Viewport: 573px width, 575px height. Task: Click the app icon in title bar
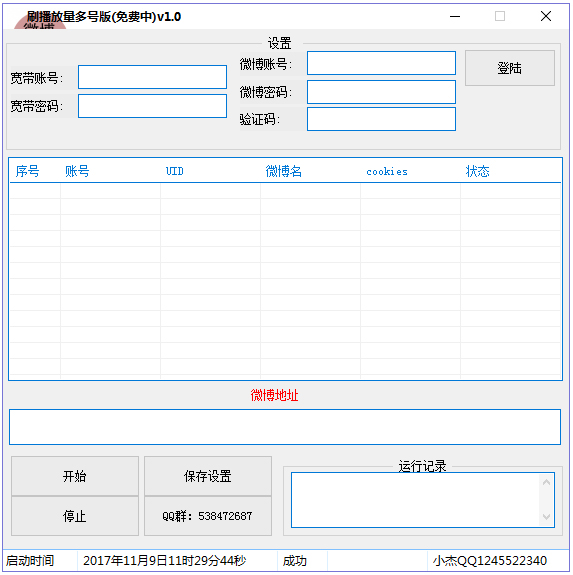(x=40, y=23)
